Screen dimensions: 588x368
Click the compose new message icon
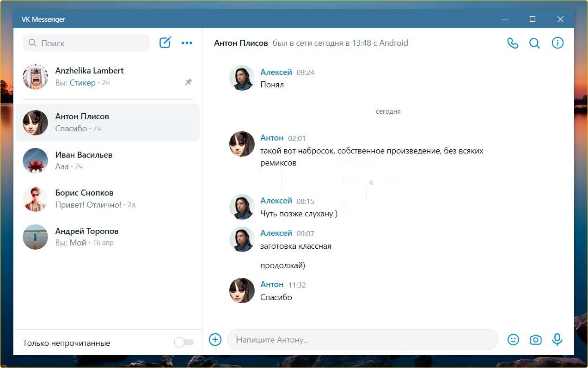pos(165,43)
